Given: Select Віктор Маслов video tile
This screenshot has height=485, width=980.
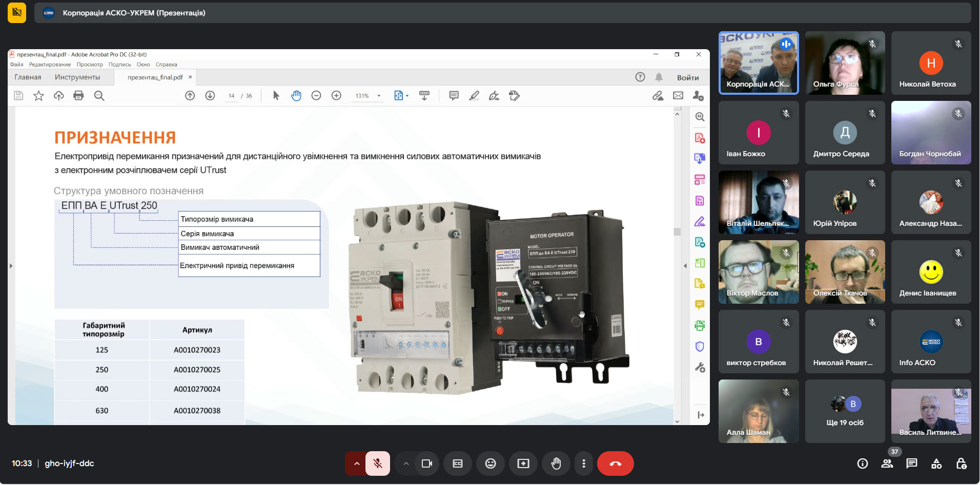Looking at the screenshot, I should click(x=759, y=272).
